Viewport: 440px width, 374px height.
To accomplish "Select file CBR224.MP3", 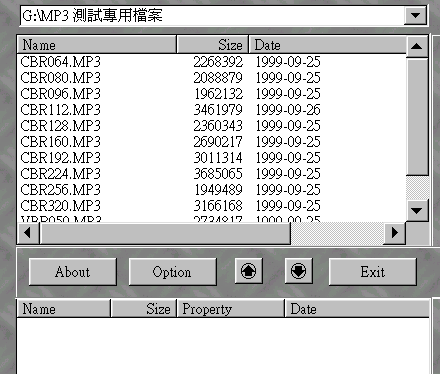I will pyautogui.click(x=60, y=174).
